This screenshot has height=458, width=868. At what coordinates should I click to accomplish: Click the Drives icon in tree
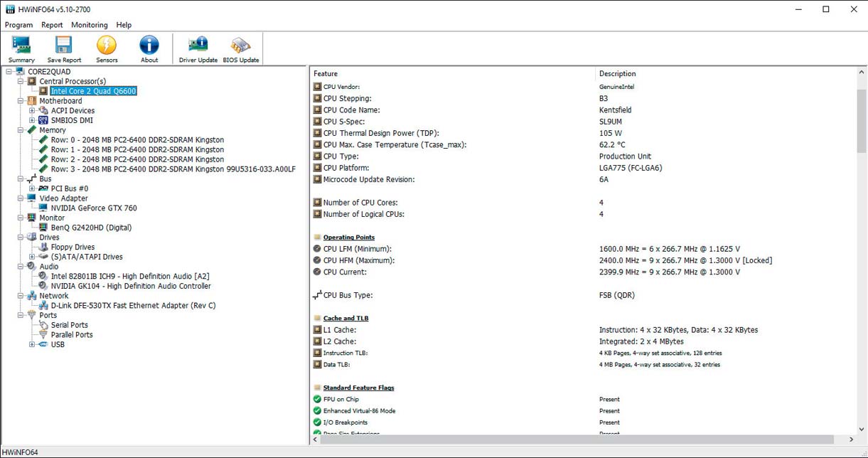(x=32, y=238)
